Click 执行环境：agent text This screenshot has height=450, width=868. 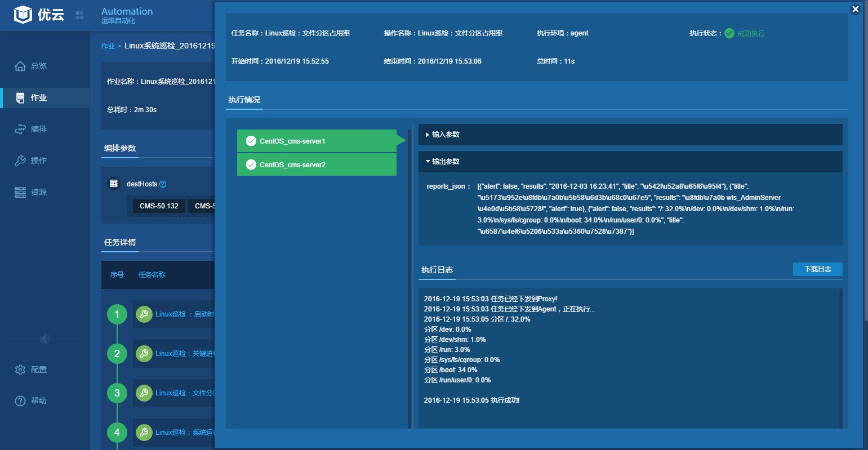tap(562, 33)
